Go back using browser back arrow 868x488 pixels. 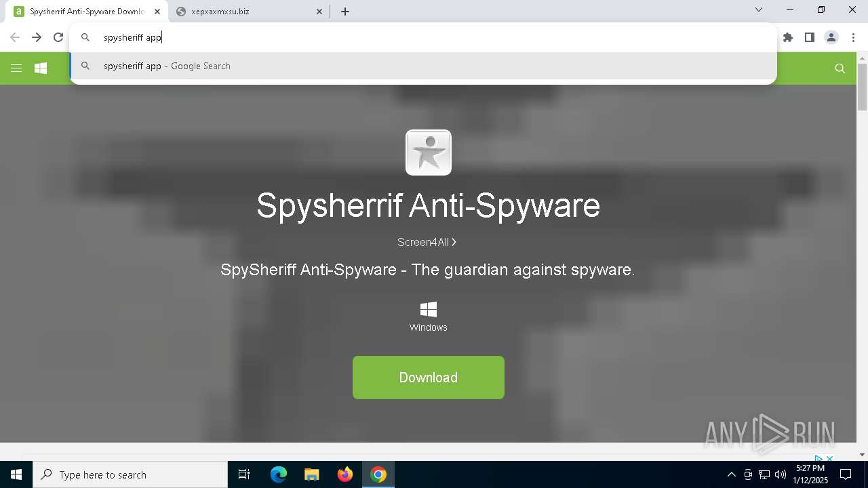[x=15, y=37]
